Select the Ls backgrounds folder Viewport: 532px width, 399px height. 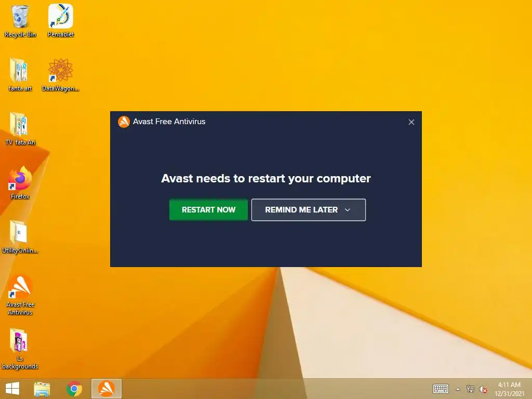click(20, 349)
